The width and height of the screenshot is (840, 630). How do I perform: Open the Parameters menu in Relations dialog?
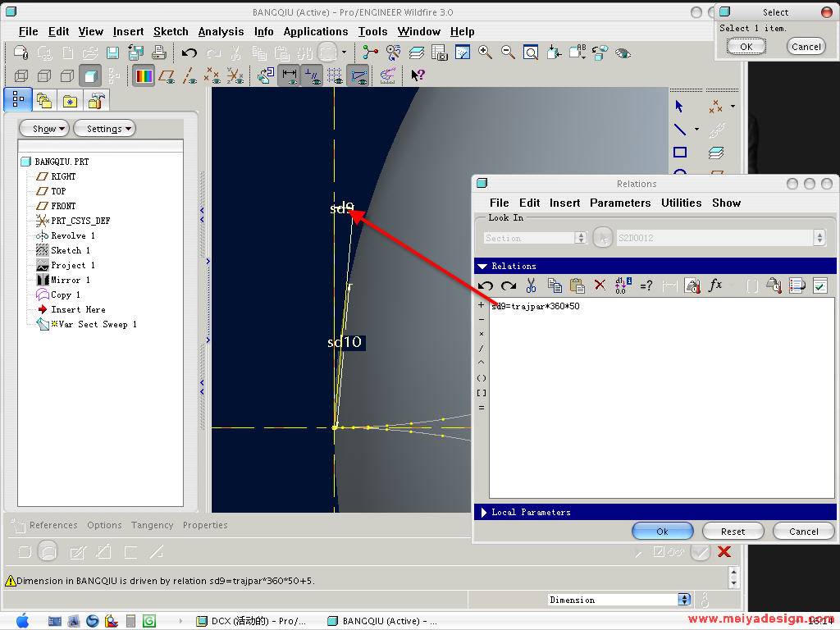[x=619, y=203]
